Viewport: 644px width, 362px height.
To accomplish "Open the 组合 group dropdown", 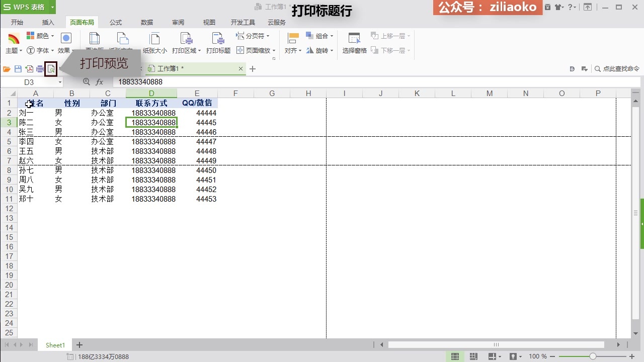I will 319,36.
